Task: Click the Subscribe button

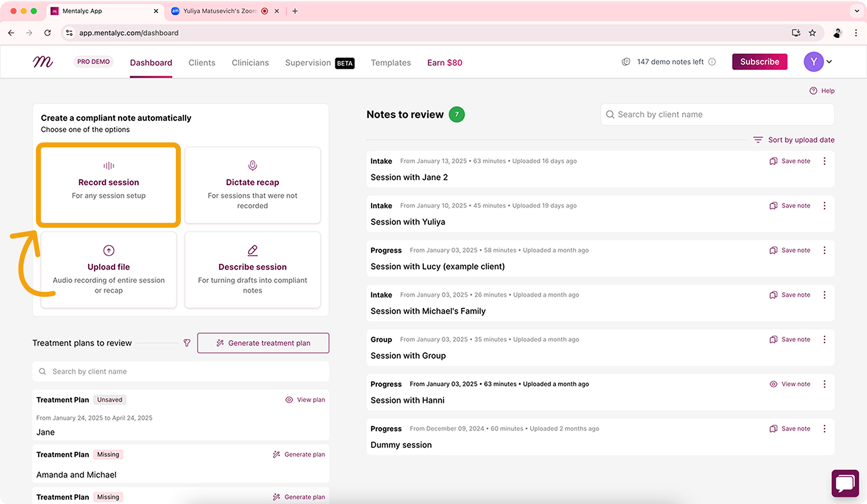Action: (759, 62)
